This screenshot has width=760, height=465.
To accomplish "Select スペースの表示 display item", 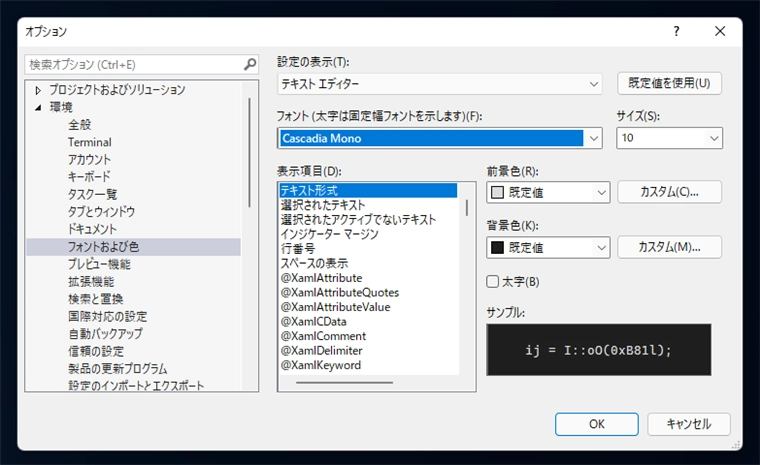I will [x=314, y=263].
